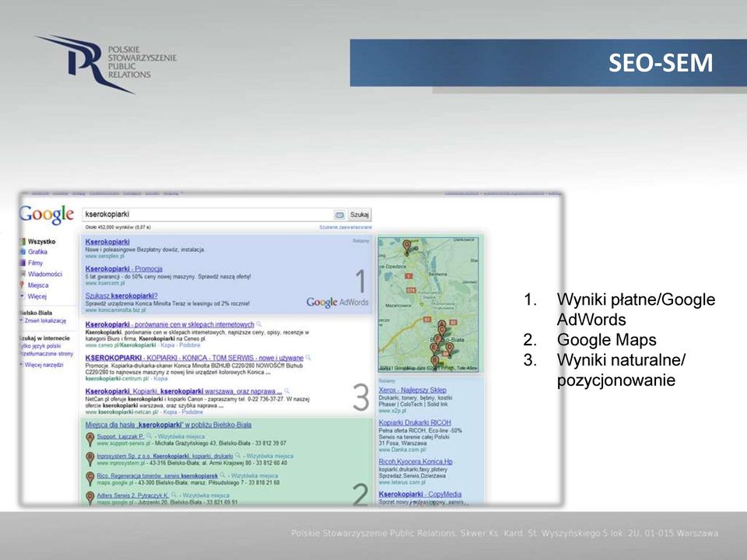Switch to Grafika results
Viewport: 747px width, 560px height.
click(x=37, y=252)
